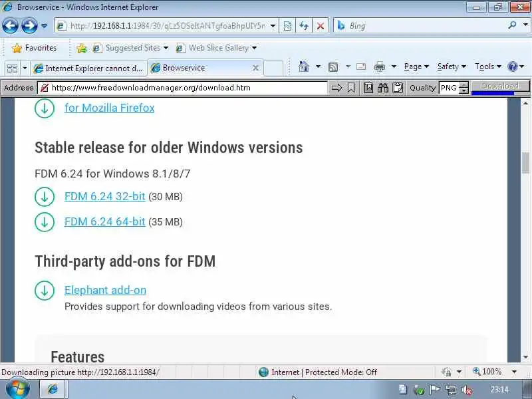Viewport: 532px width, 399px height.
Task: Click the Internet Explorer taskbar button
Action: 53,389
